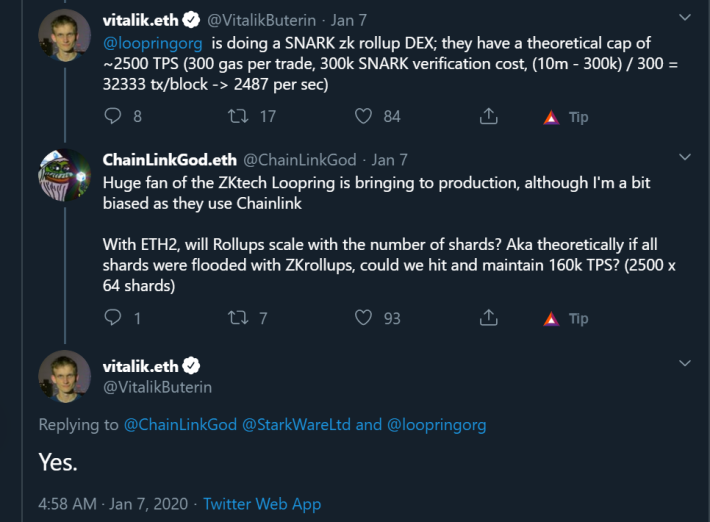Open the chevron menu on the 'Yes.' reply
Screen dimensions: 710x522
coord(685,363)
